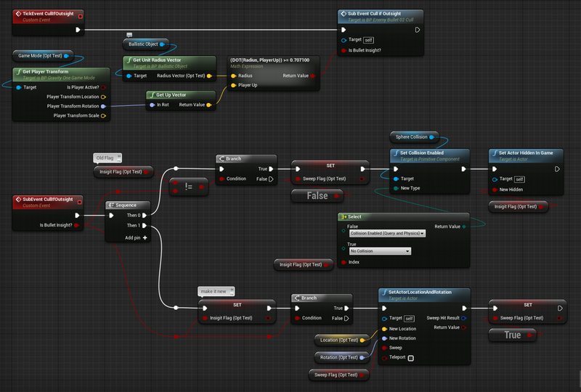Click Sequence Then 0 execution pin
The image size is (581, 392).
[145, 216]
